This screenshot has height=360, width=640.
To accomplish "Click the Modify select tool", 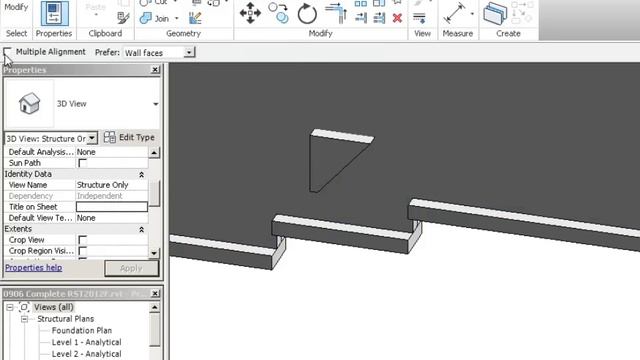I will 16,7.
